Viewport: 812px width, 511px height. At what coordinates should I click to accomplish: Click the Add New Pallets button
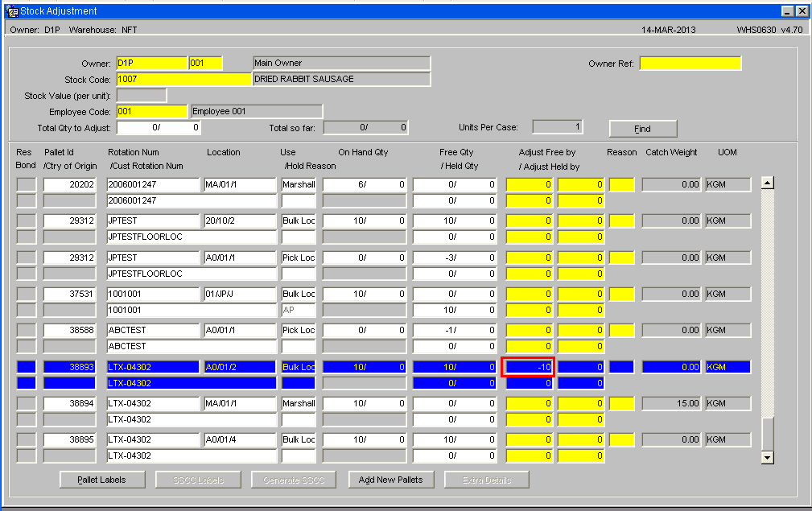[391, 480]
